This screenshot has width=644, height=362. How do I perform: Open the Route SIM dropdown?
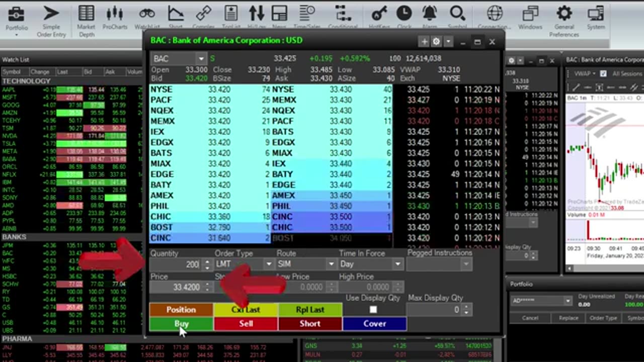tap(331, 264)
